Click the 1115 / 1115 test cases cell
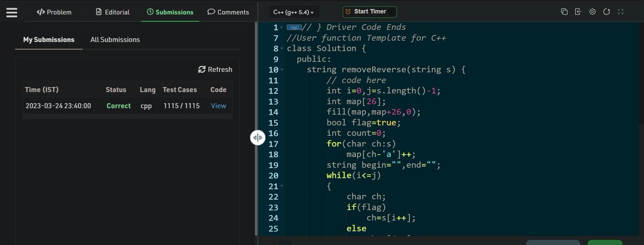 181,106
